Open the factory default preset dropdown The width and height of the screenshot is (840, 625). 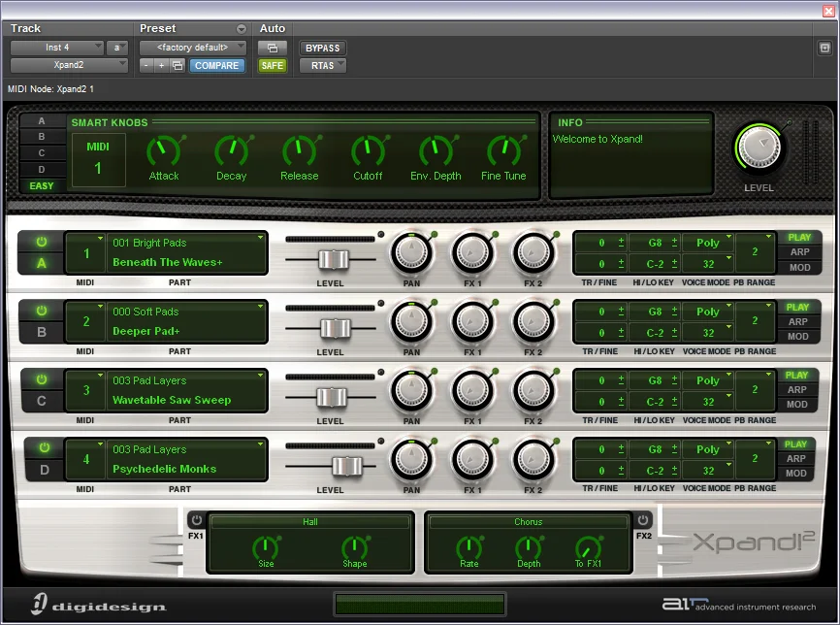192,48
